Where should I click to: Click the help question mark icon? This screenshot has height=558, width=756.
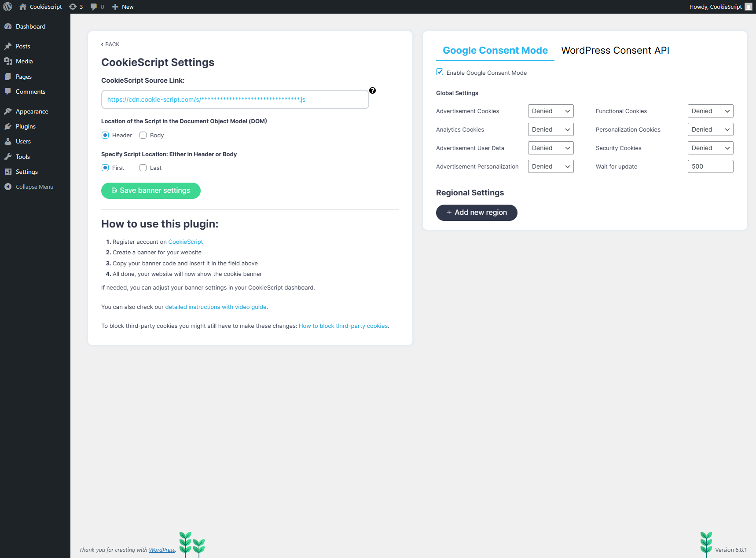pyautogui.click(x=372, y=91)
